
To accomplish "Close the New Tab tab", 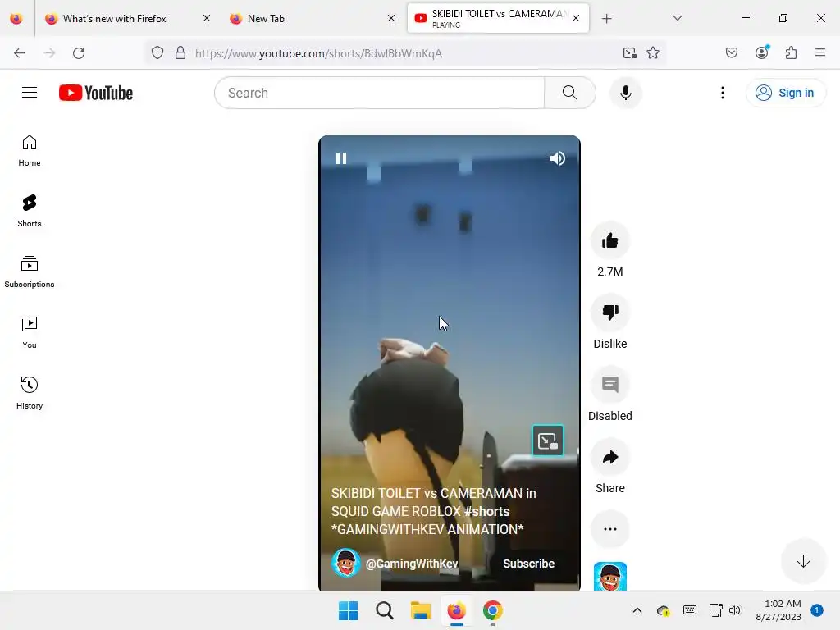I will point(391,18).
